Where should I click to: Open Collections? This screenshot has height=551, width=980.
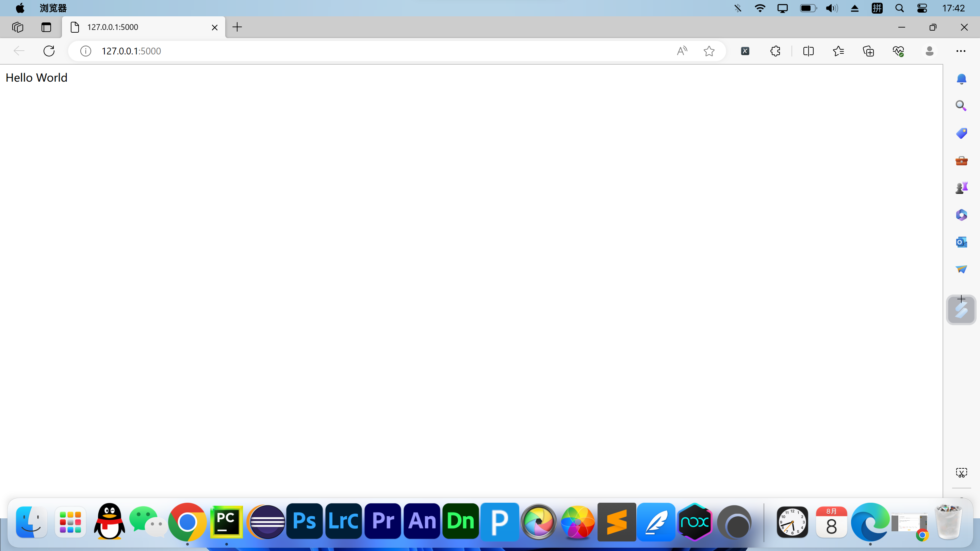pyautogui.click(x=868, y=51)
